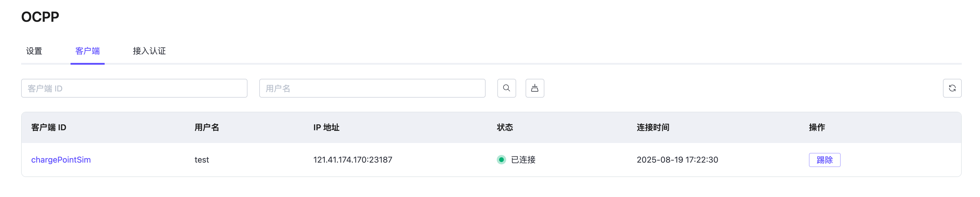
Task: Select the magnifying glass to run search
Action: tap(506, 88)
